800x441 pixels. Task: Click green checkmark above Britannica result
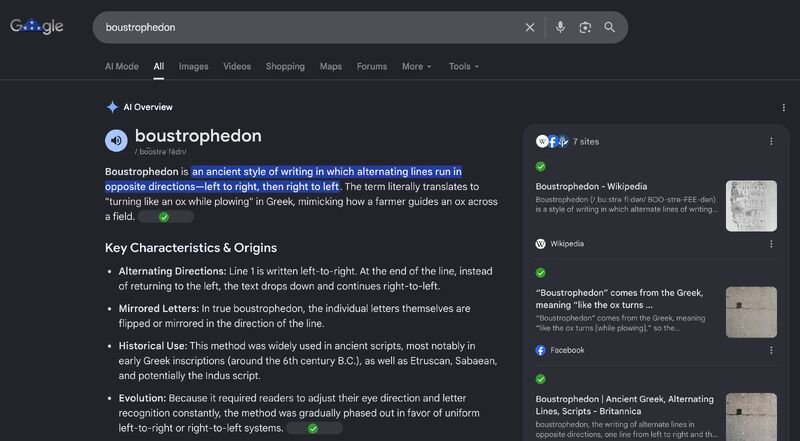coord(541,379)
